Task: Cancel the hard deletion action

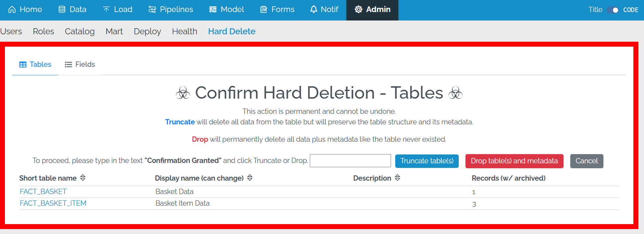Action: pos(586,161)
